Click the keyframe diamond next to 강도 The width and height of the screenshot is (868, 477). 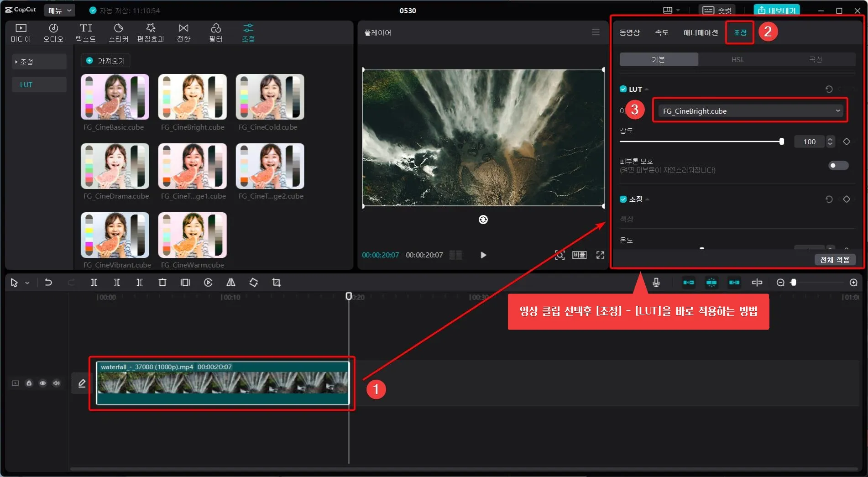tap(847, 142)
